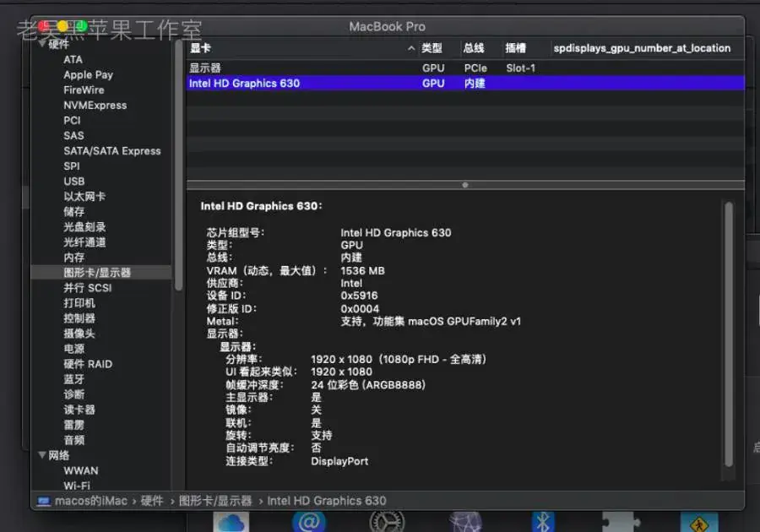The width and height of the screenshot is (760, 532).
Task: Open 蓝牙 bluetooth section
Action: point(73,379)
